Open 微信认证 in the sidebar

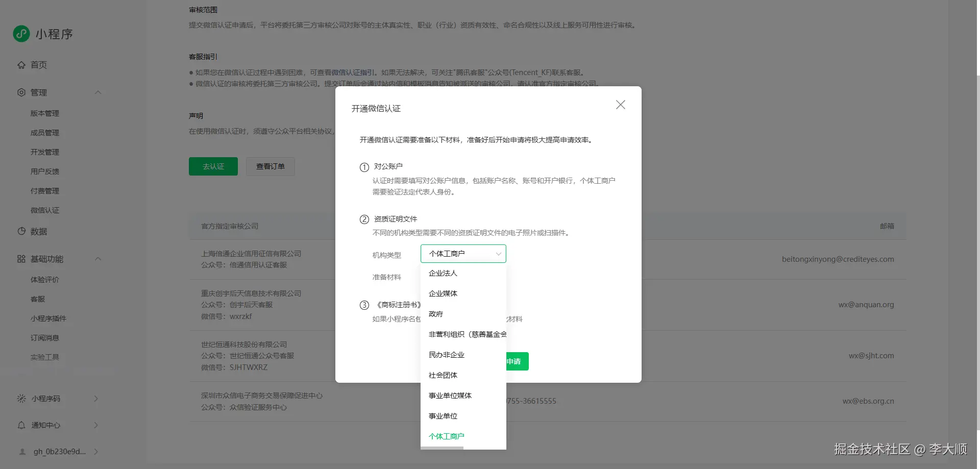point(45,210)
